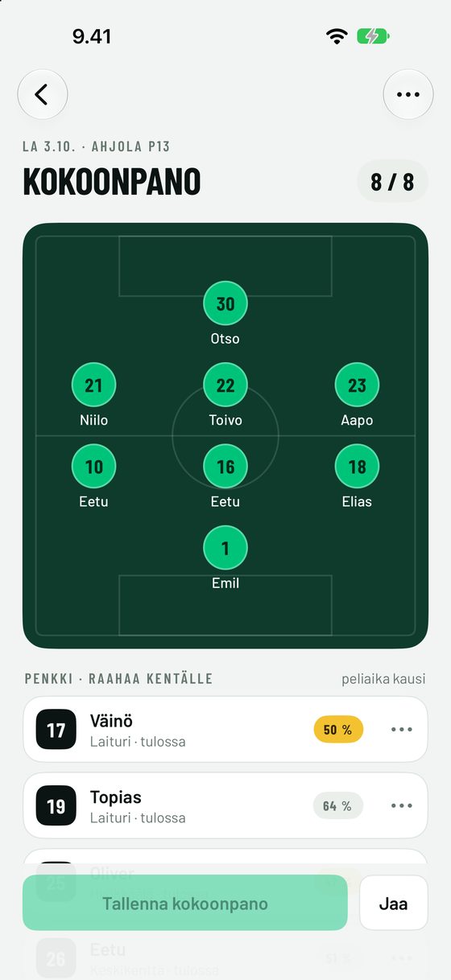Go back with the chevron button

[x=42, y=94]
